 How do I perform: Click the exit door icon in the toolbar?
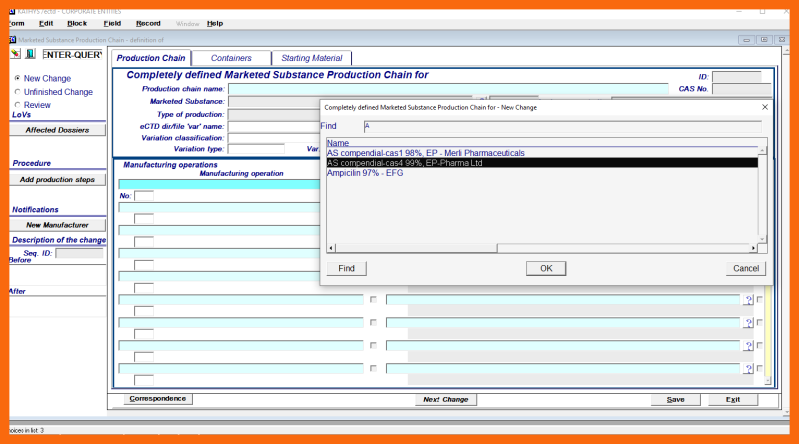30,54
